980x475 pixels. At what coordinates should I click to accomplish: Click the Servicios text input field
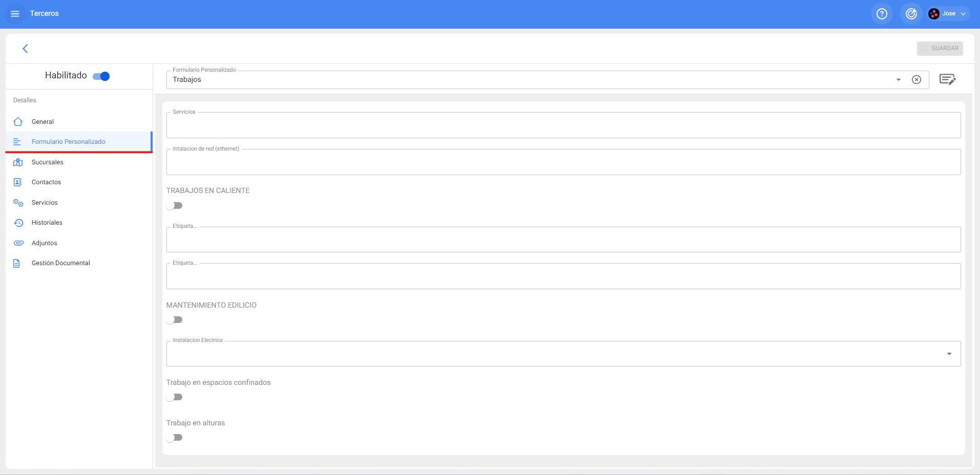click(563, 126)
